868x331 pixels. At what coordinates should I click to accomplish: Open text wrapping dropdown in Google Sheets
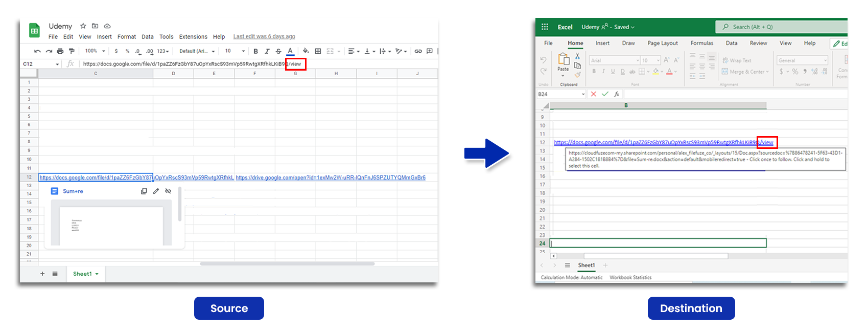tap(385, 51)
